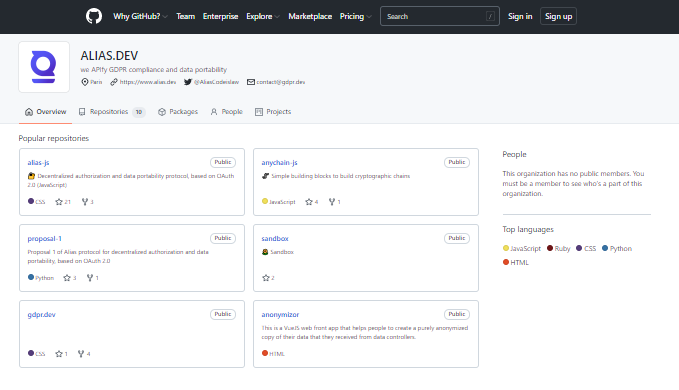Viewport: 679px width, 390px height.
Task: Open the ALIAS.DEV organization avatar
Action: click(x=44, y=67)
